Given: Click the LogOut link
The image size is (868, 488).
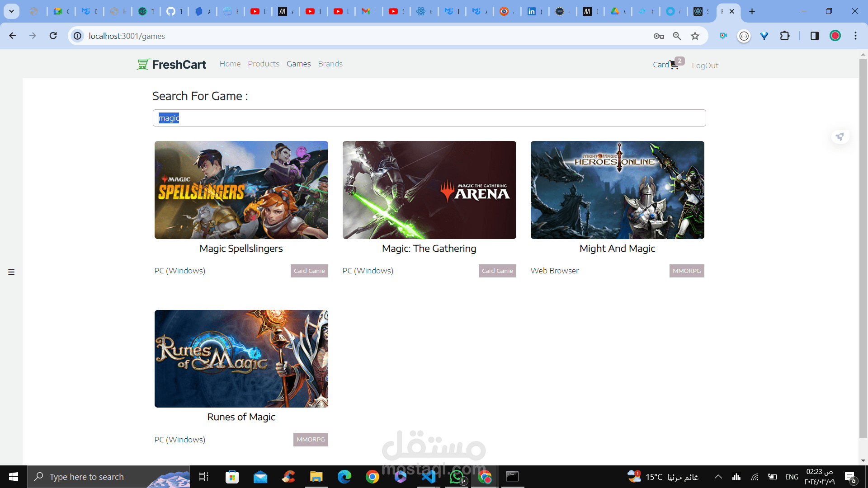Looking at the screenshot, I should [x=705, y=66].
